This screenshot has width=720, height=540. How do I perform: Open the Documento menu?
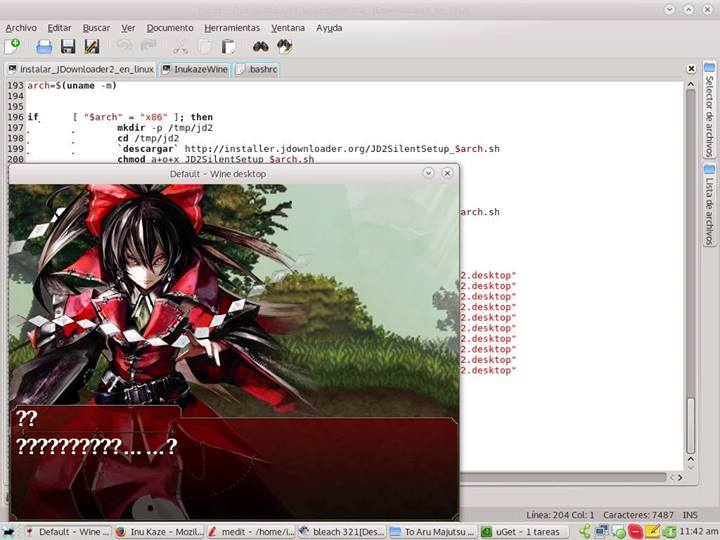point(170,28)
